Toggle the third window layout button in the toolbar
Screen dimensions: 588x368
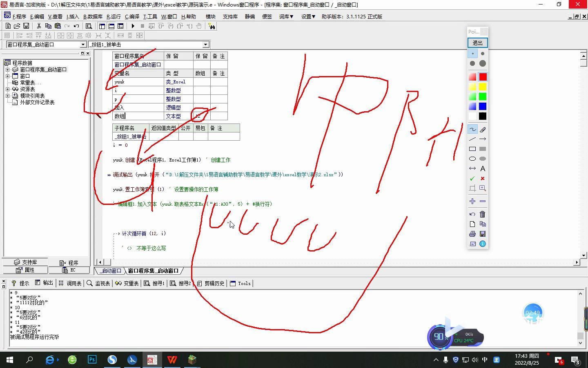pos(120,26)
